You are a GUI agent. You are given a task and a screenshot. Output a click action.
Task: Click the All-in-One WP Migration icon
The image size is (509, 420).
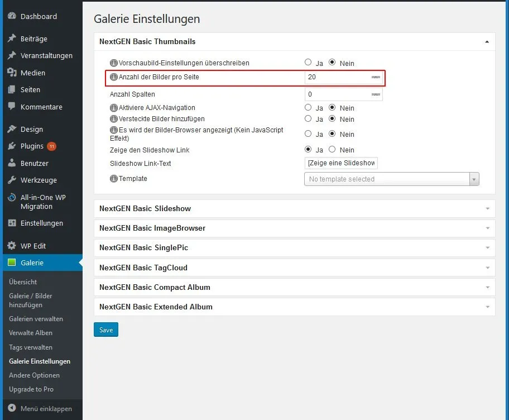pos(12,198)
